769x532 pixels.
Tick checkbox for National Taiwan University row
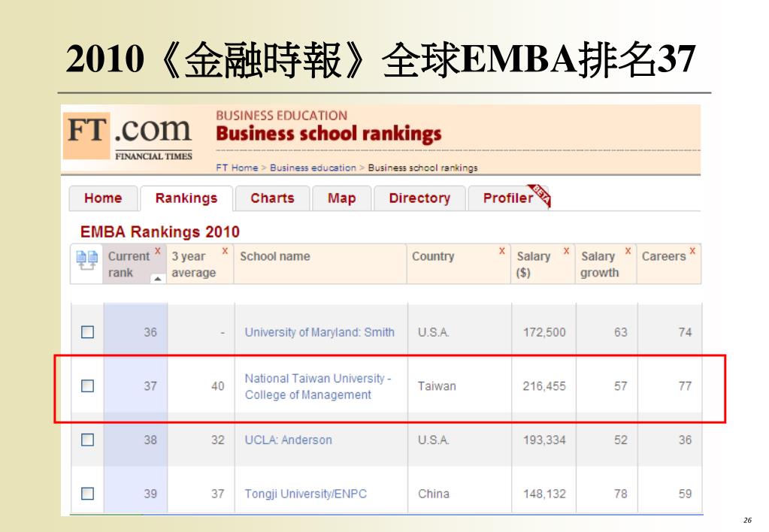(x=88, y=386)
